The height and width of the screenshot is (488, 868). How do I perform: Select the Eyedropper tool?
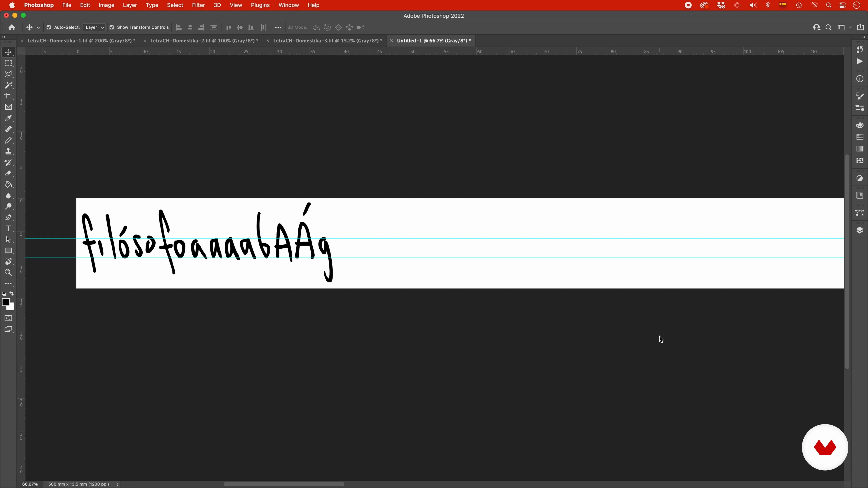coord(8,118)
